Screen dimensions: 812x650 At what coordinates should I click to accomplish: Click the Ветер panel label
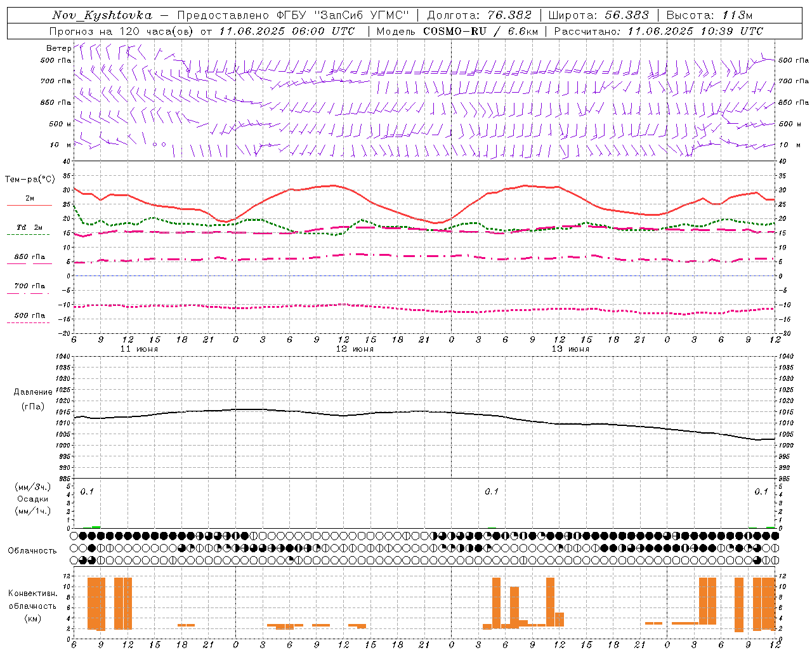click(58, 48)
